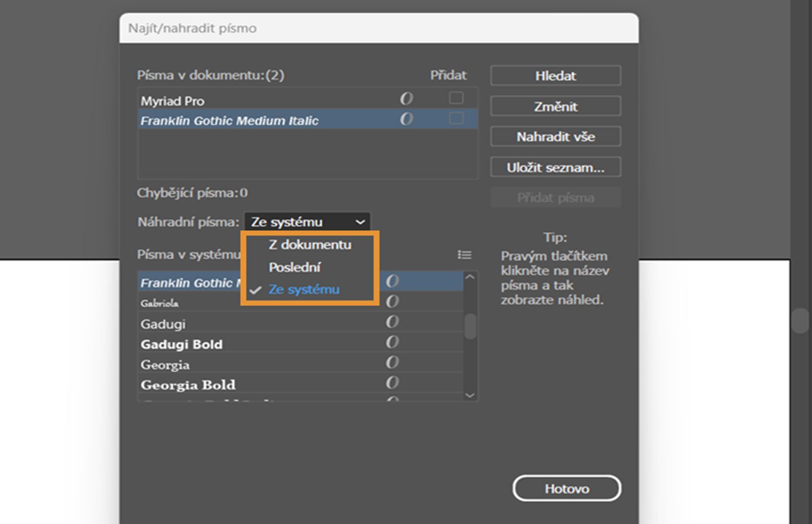Click OpenType icon beside Franklin Gothic Medium Italic
This screenshot has height=524, width=812.
(x=407, y=119)
